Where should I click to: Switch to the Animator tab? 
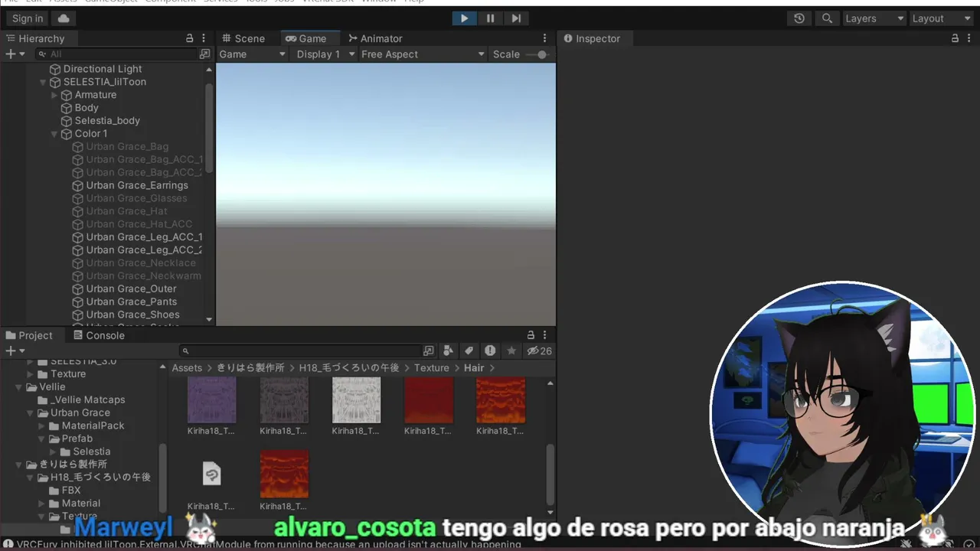click(x=374, y=38)
